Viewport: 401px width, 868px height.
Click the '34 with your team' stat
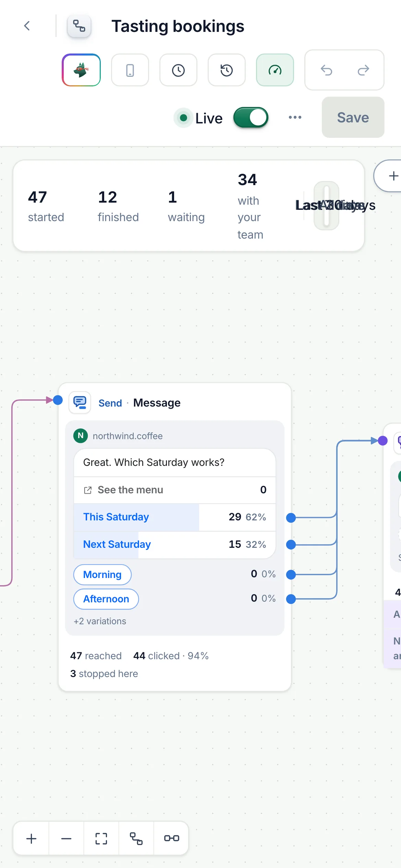point(251,206)
